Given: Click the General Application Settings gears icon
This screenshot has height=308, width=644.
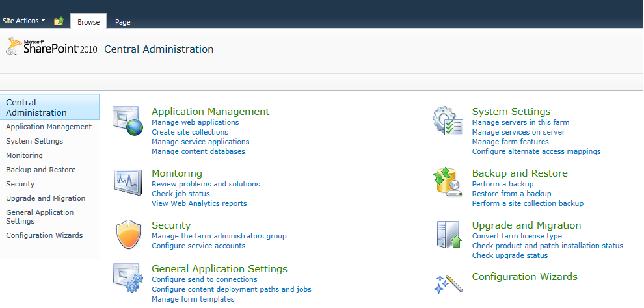Looking at the screenshot, I should (x=127, y=277).
